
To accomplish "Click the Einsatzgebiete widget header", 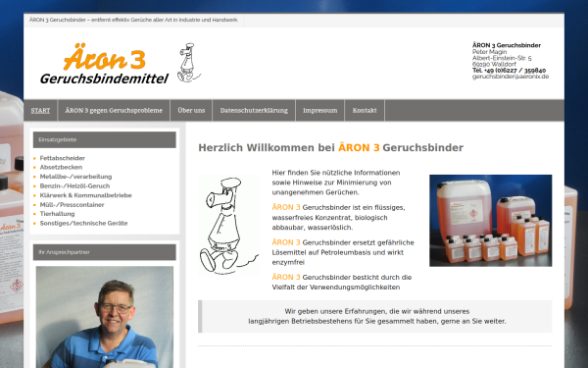I will click(x=104, y=139).
